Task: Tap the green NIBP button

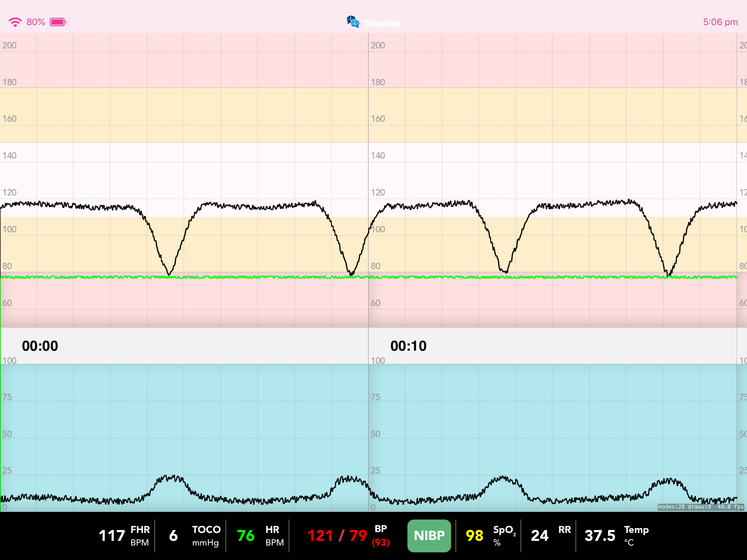Action: click(429, 536)
